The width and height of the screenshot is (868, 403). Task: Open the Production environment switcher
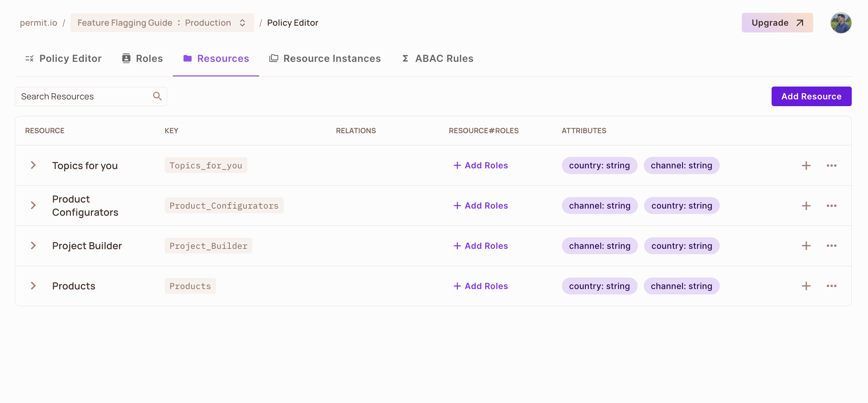(243, 23)
